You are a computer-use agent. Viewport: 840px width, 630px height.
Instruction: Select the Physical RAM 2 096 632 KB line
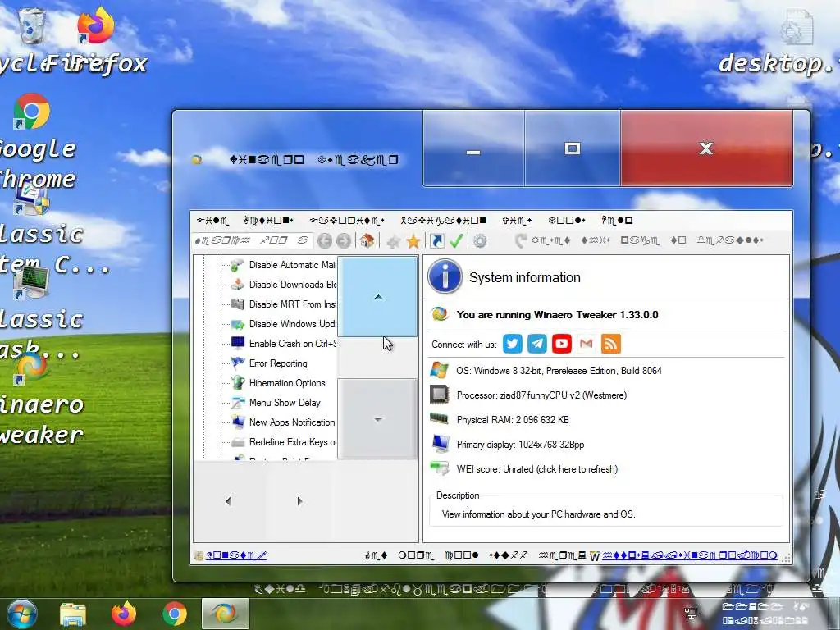(x=513, y=420)
